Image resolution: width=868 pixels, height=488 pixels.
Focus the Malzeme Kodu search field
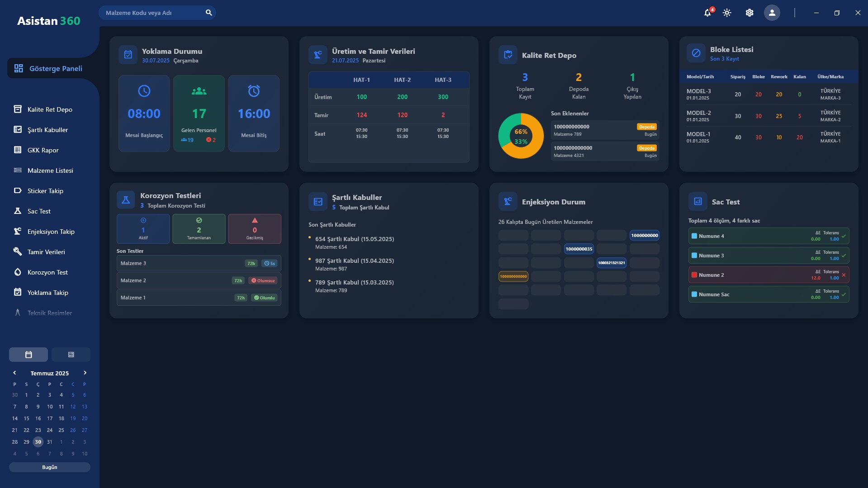click(152, 13)
